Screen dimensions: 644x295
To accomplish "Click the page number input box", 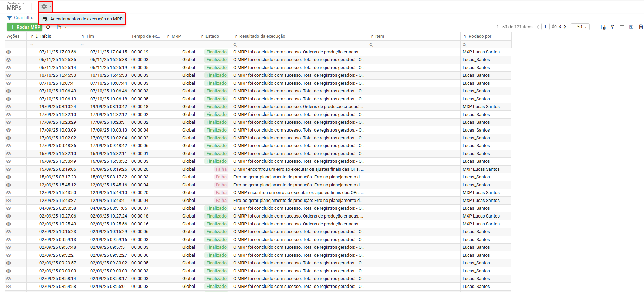I will (545, 27).
